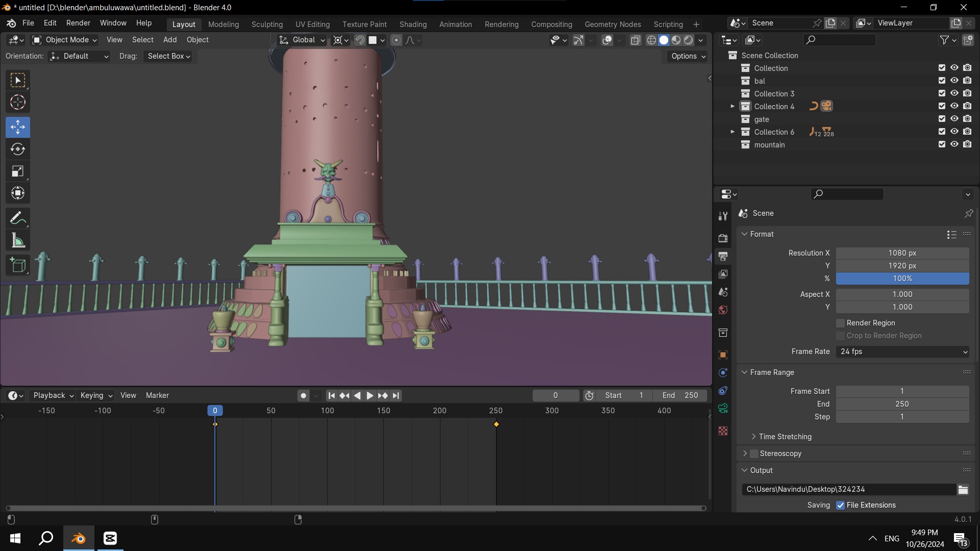Select the Rotate tool in the toolbar
Screen dimensions: 980x551
pos(18,149)
